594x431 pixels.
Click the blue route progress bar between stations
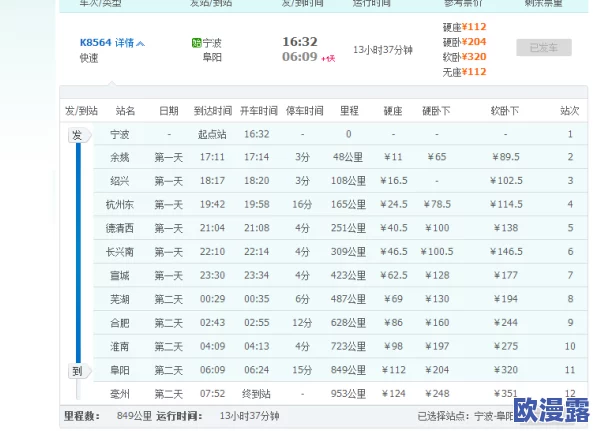[78, 253]
